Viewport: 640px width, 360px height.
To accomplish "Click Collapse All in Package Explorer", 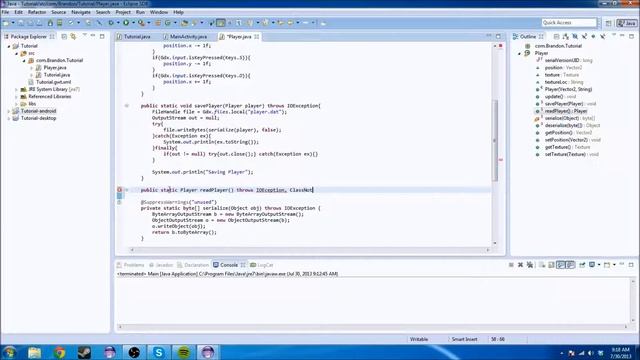I will coord(64,36).
